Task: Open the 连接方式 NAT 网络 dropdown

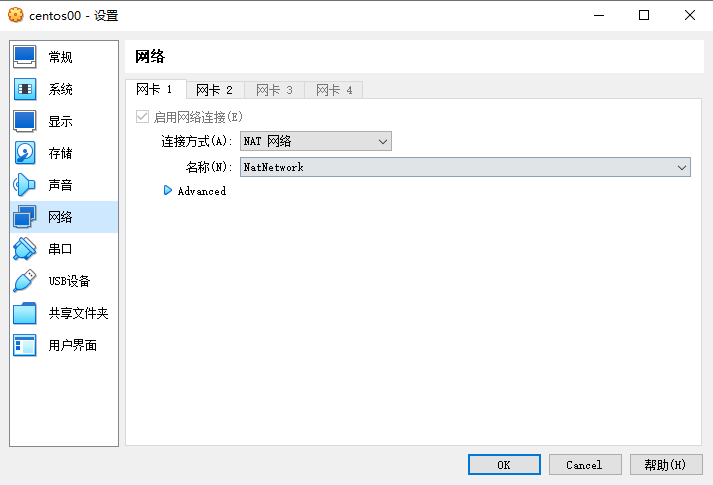Action: (315, 142)
